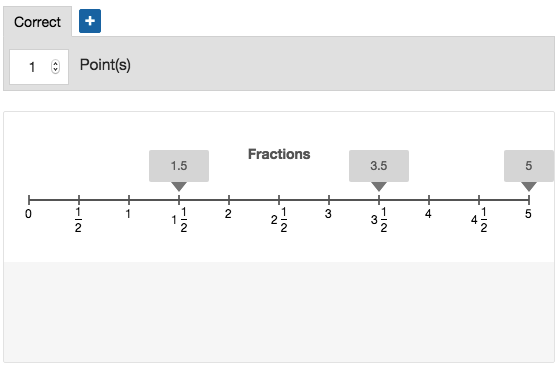Click the tick labeled 2
The height and width of the screenshot is (370, 559).
pos(229,200)
